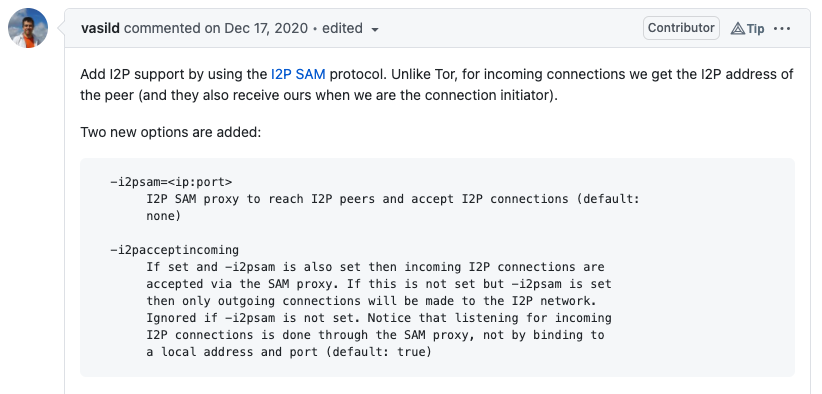Open the Dec 17, 2020 timestamp permalink
This screenshot has height=394, width=822.
coord(266,28)
